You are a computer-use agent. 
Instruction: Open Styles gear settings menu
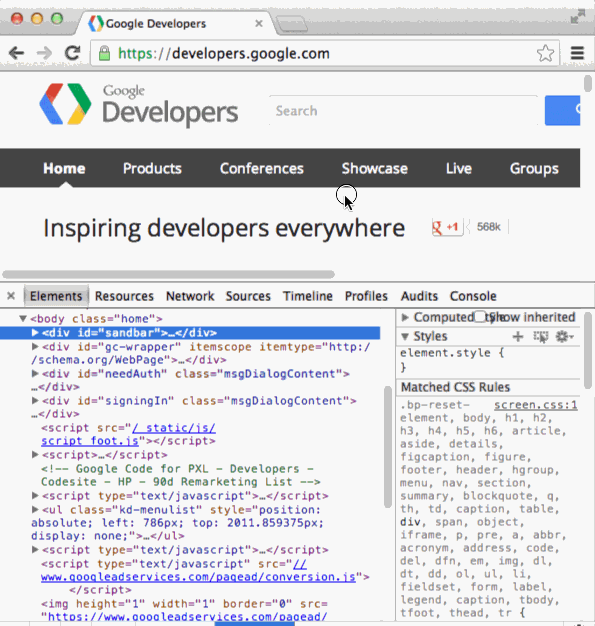(564, 337)
